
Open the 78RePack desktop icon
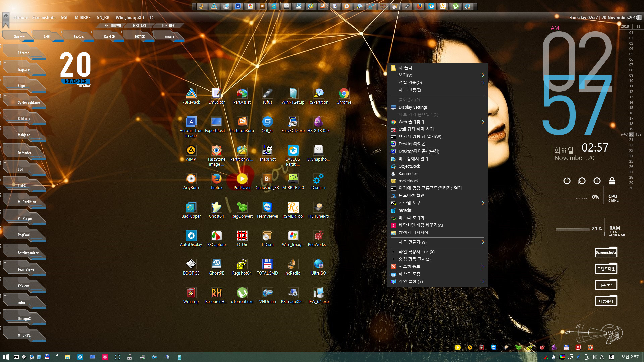click(x=191, y=96)
